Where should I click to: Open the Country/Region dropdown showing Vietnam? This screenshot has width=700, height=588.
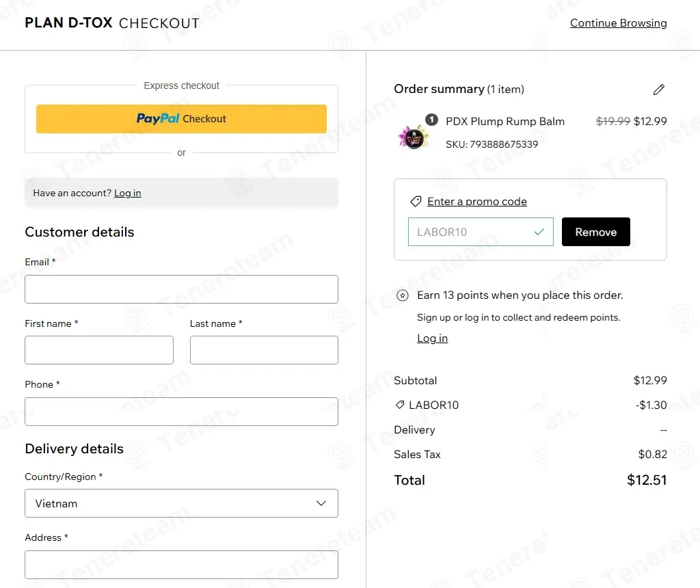181,503
